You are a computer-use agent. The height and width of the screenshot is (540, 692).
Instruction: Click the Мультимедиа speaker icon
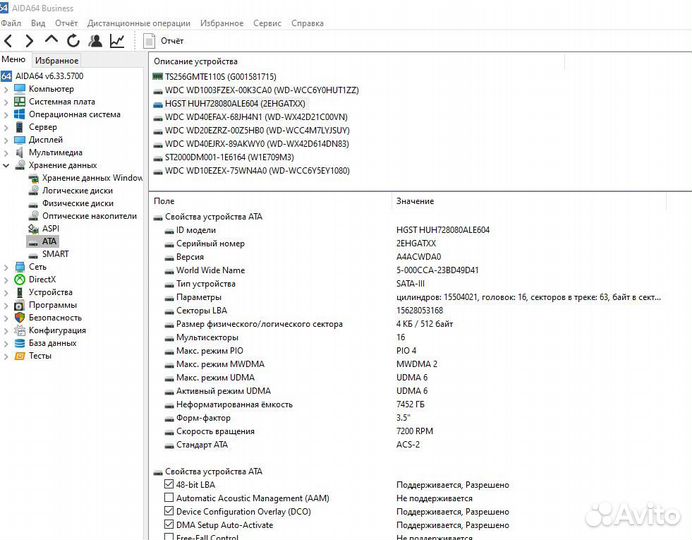(x=20, y=153)
